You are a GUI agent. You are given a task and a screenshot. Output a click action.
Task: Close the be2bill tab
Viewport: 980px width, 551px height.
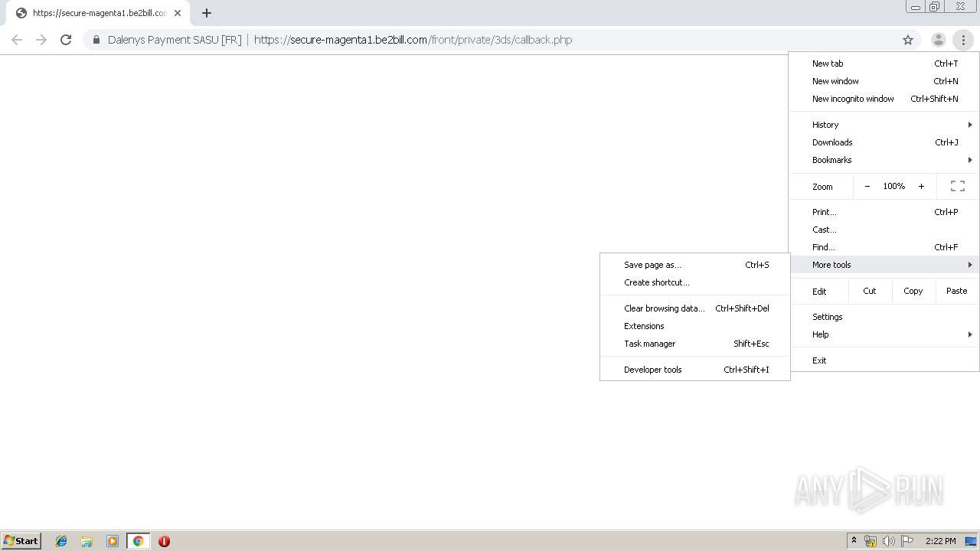(178, 13)
